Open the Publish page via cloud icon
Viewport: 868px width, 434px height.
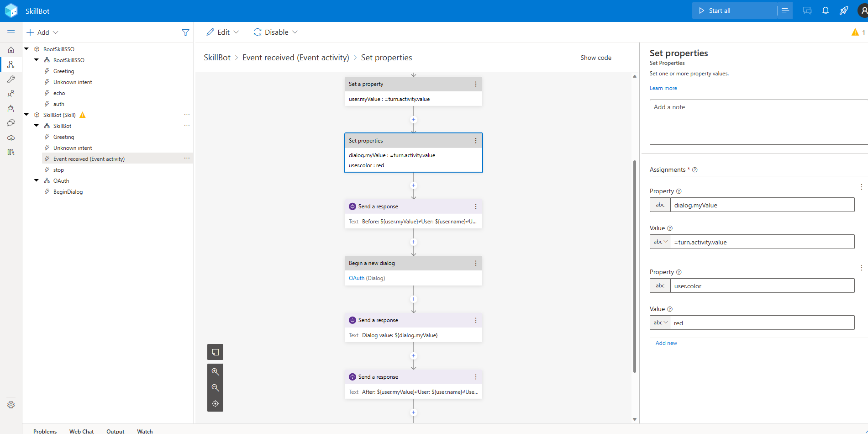coord(11,138)
